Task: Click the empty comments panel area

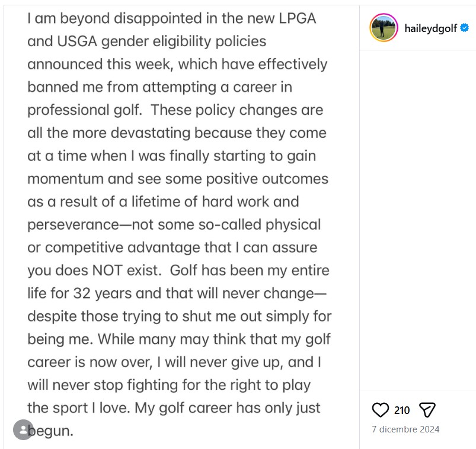Action: click(417, 219)
